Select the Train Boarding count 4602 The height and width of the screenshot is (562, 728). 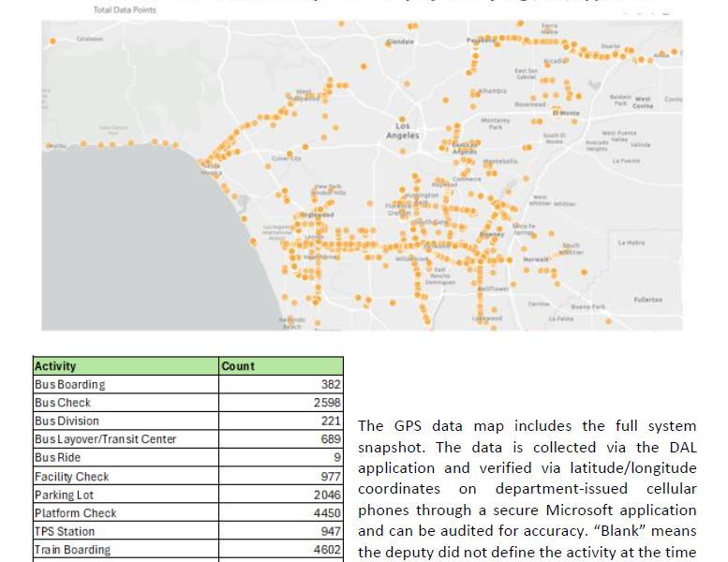325,550
